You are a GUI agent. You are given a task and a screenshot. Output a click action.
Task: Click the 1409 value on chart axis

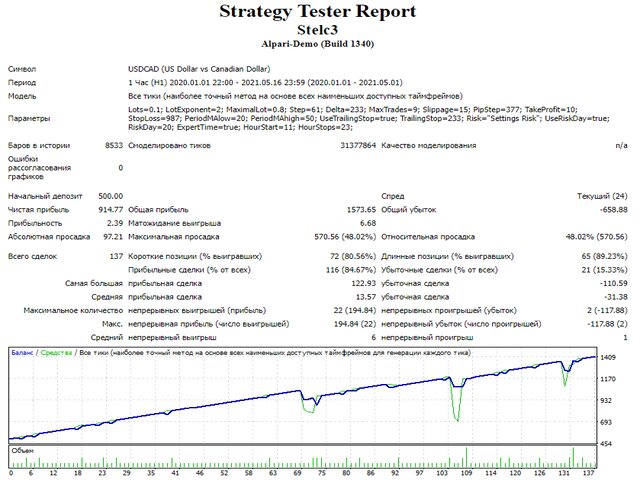[x=608, y=358]
